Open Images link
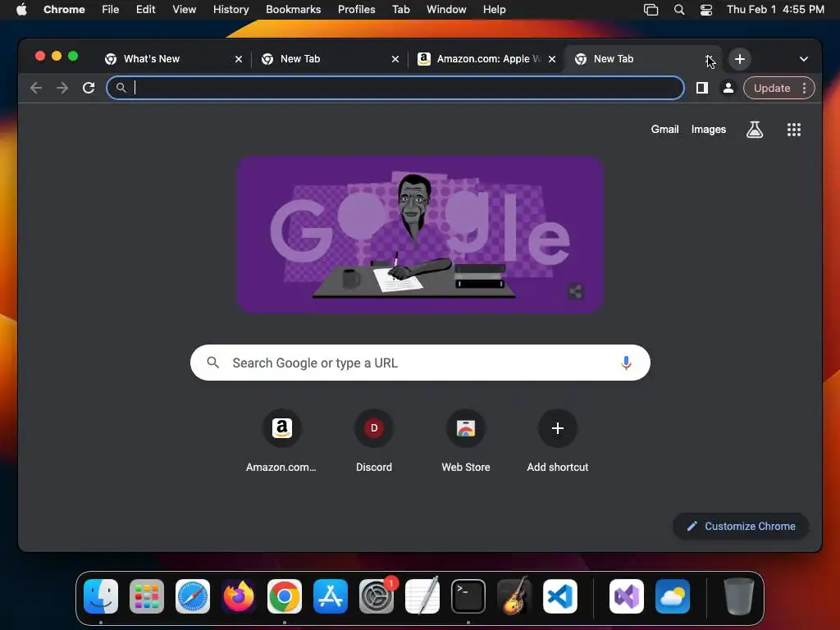840x630 pixels. [x=708, y=129]
